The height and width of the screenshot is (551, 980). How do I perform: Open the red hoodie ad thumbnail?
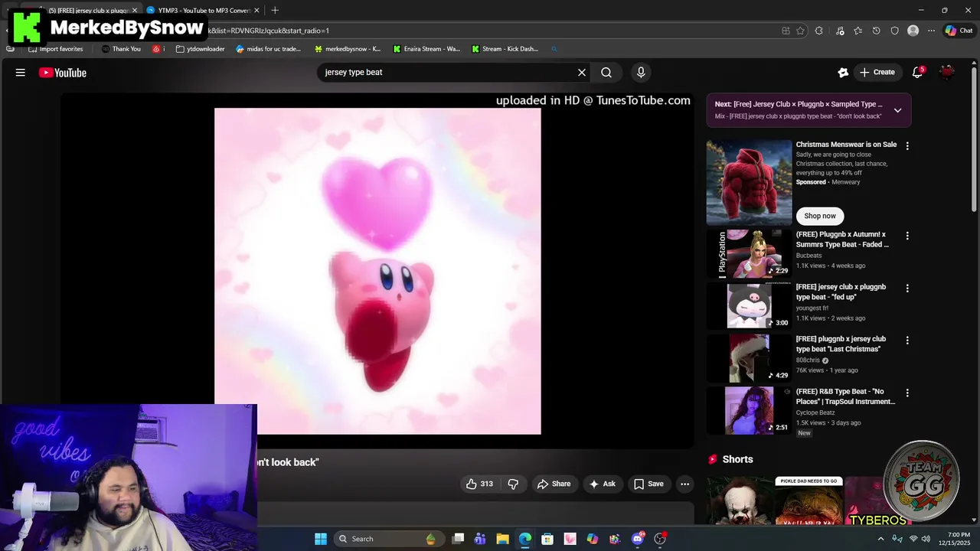(749, 182)
